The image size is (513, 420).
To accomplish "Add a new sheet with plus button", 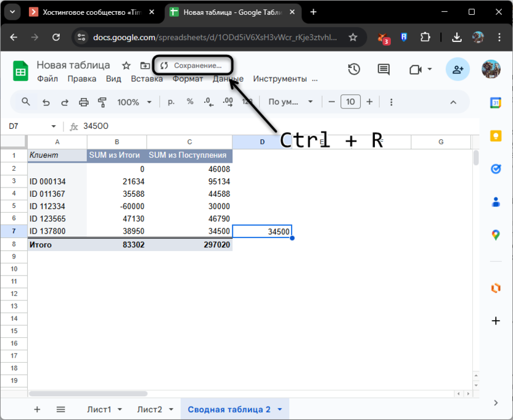I will (37, 409).
